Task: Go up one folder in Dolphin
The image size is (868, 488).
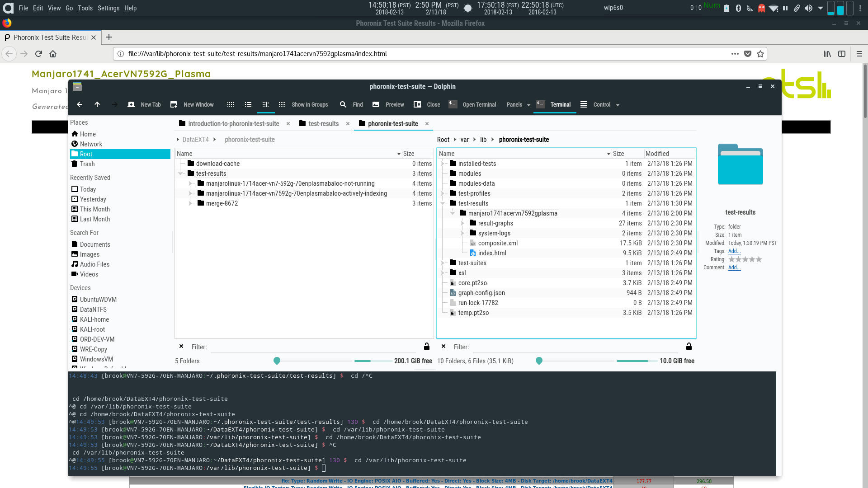Action: pyautogui.click(x=97, y=104)
